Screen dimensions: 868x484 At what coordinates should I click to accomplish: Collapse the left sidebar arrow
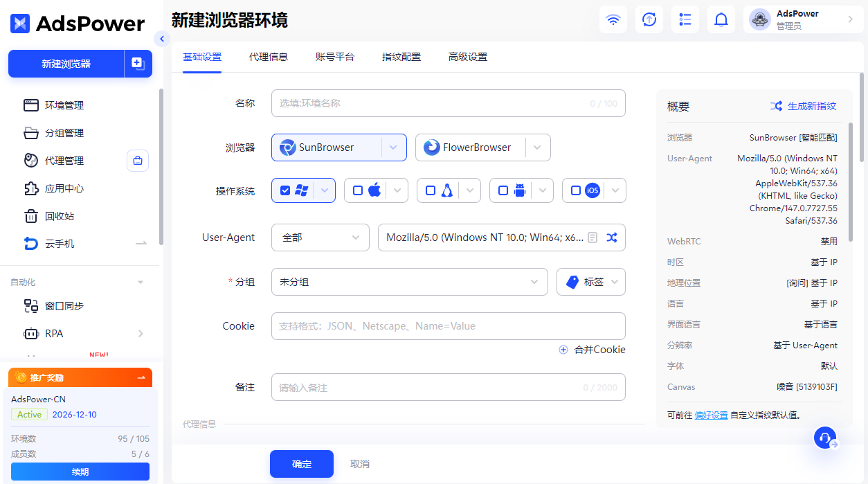pos(162,39)
